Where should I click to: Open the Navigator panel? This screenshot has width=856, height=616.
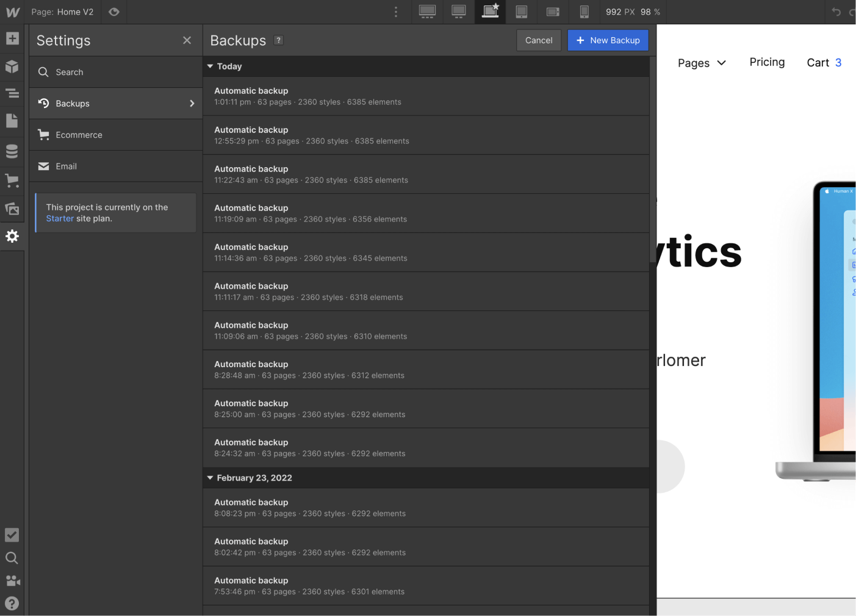(x=12, y=93)
